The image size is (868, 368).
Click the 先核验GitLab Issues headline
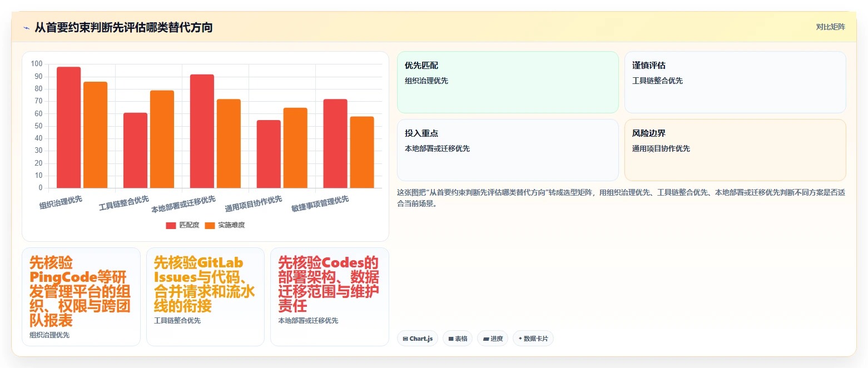click(204, 284)
